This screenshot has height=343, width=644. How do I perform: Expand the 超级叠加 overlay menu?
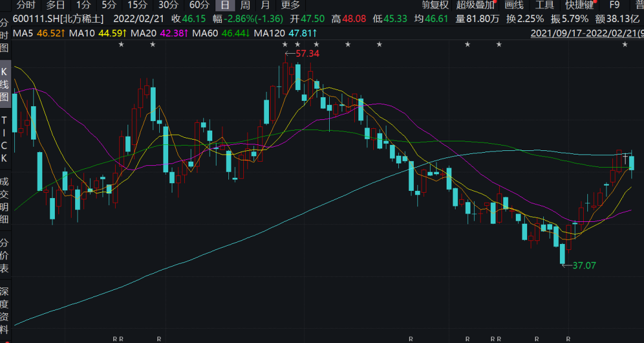[475, 5]
